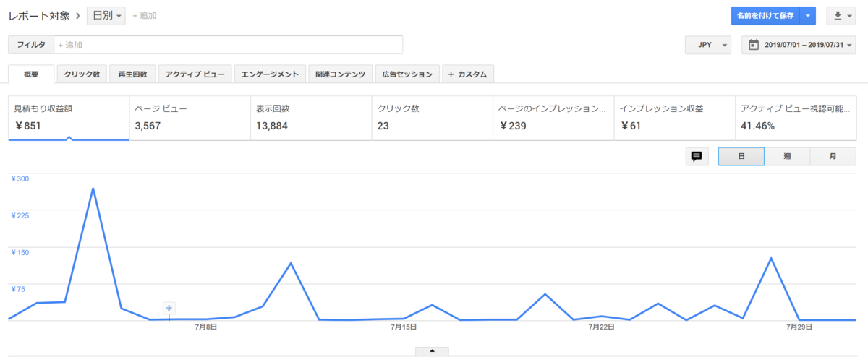
Task: Click the 7月15日 axis label
Action: (404, 327)
